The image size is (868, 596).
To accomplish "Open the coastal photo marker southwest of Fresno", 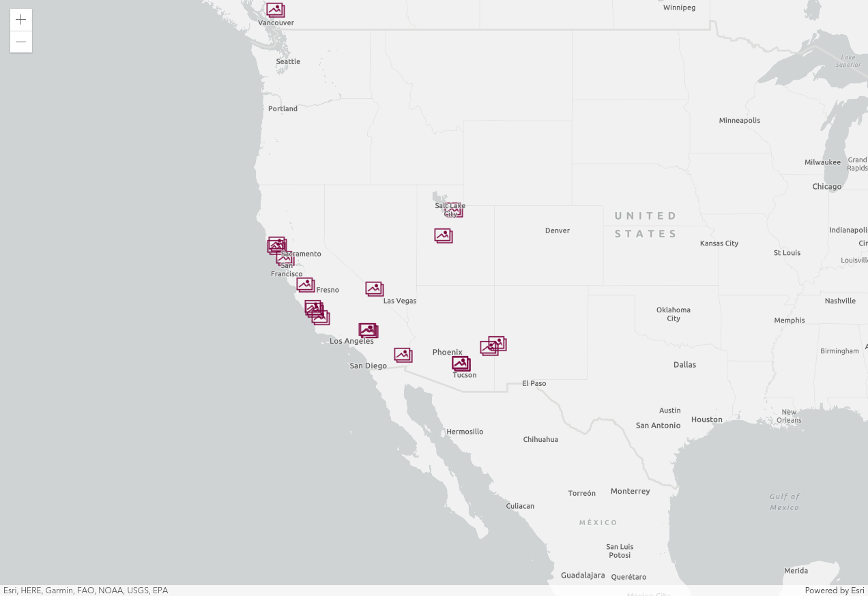I will (x=313, y=307).
